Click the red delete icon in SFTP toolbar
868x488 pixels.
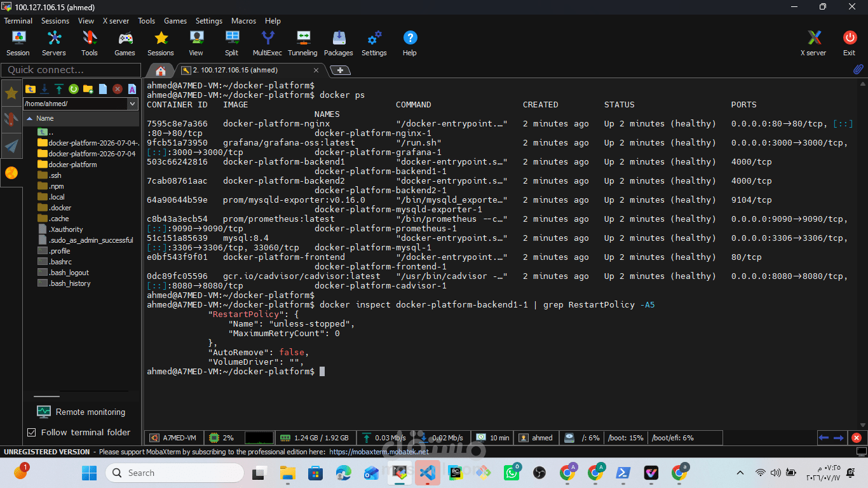[x=118, y=89]
